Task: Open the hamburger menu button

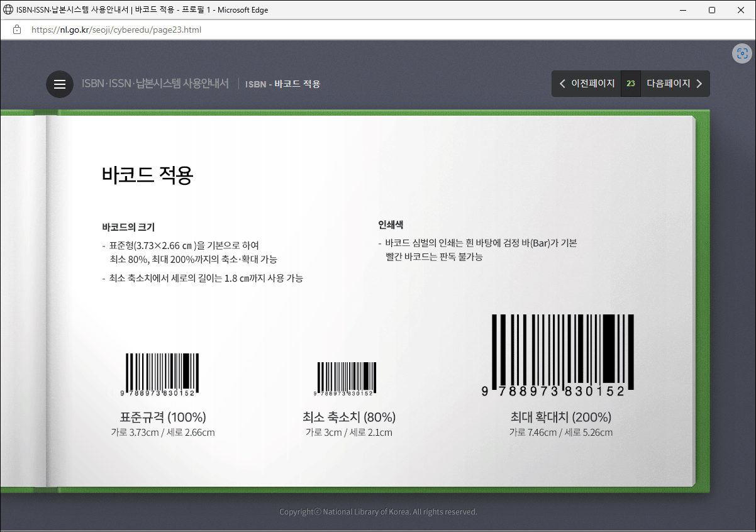Action: pyautogui.click(x=60, y=84)
